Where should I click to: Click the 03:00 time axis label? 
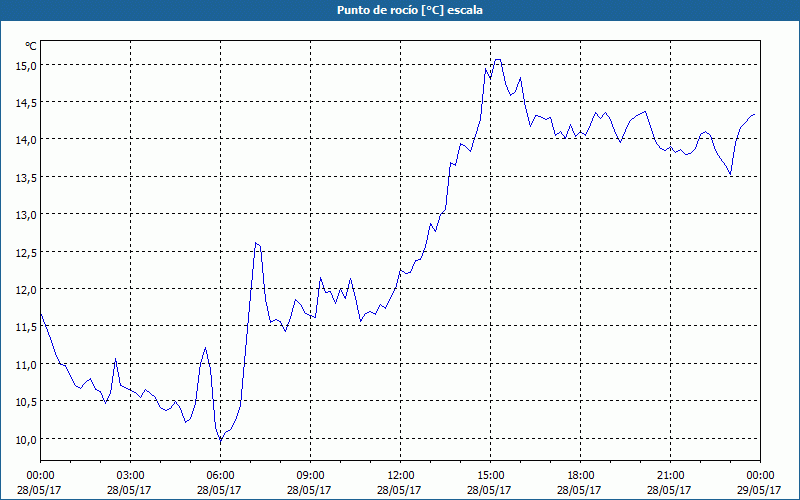tap(131, 476)
